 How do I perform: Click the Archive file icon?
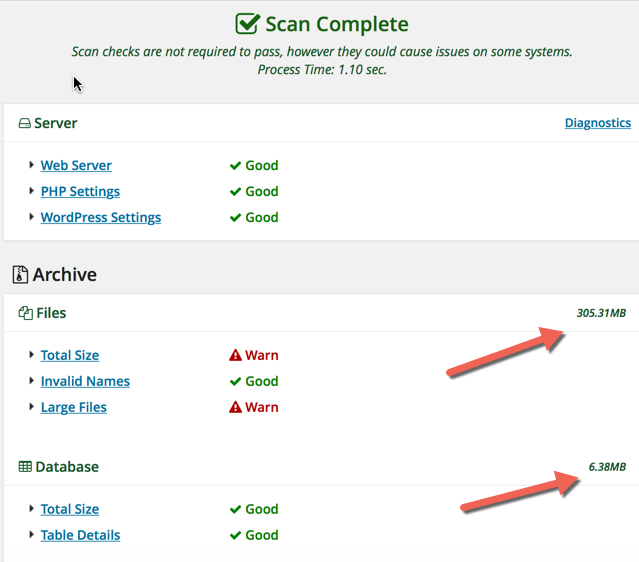[x=20, y=275]
